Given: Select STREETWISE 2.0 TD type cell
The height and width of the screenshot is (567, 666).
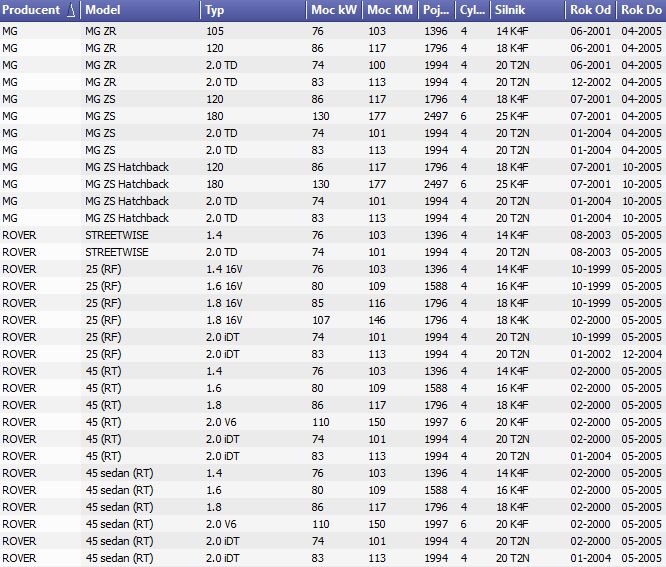Looking at the screenshot, I should [x=222, y=252].
